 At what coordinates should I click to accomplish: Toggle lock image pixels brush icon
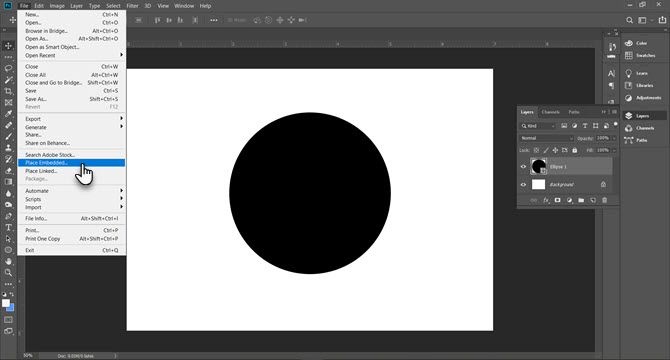point(546,150)
